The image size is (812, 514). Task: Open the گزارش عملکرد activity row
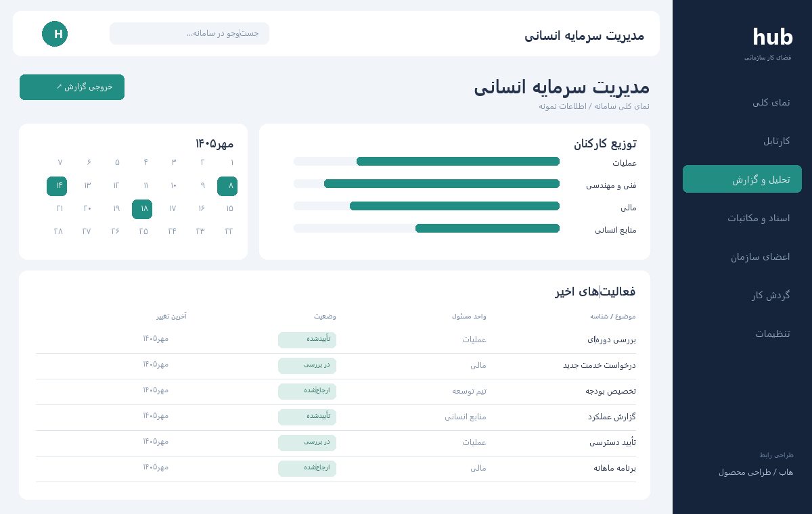tap(336, 417)
